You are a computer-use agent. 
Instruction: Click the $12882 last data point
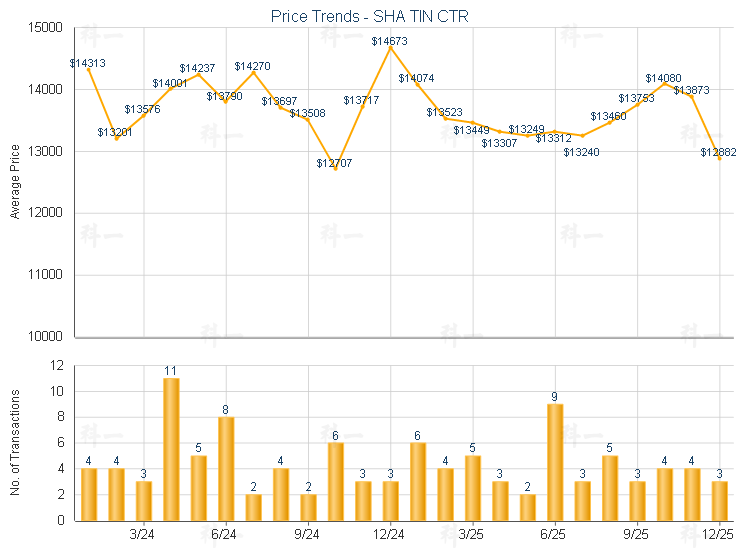click(x=719, y=158)
